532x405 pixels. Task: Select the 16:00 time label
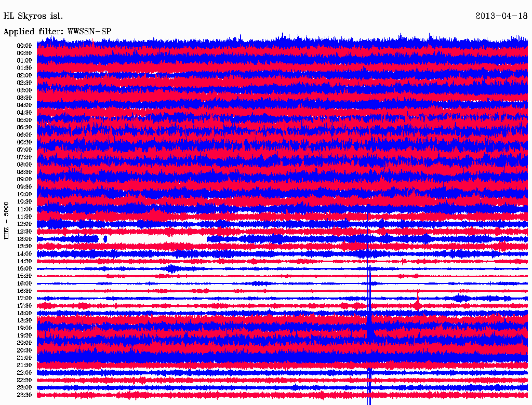tap(24, 283)
